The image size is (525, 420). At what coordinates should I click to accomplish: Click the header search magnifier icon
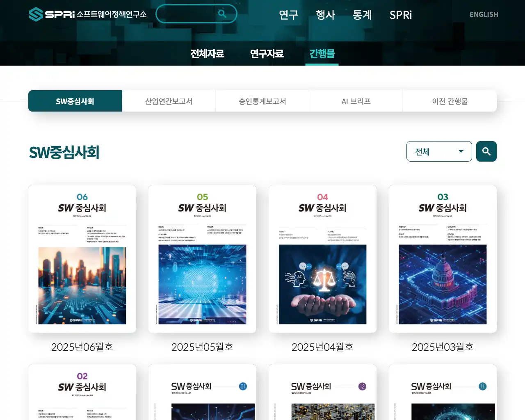click(x=222, y=14)
